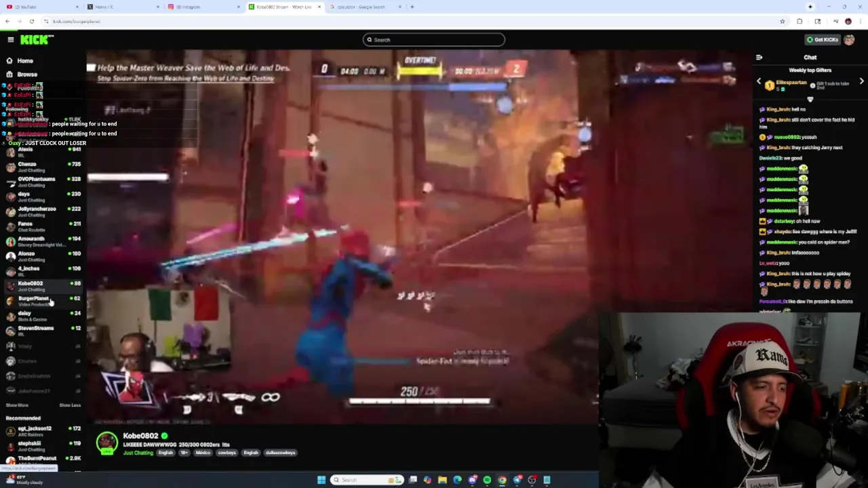Reload the page
This screenshot has width=868, height=488.
32,21
